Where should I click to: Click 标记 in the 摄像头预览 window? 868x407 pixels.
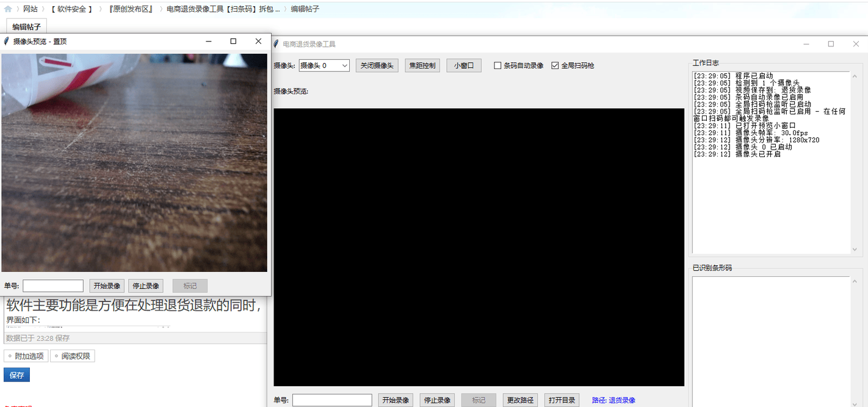coord(190,285)
